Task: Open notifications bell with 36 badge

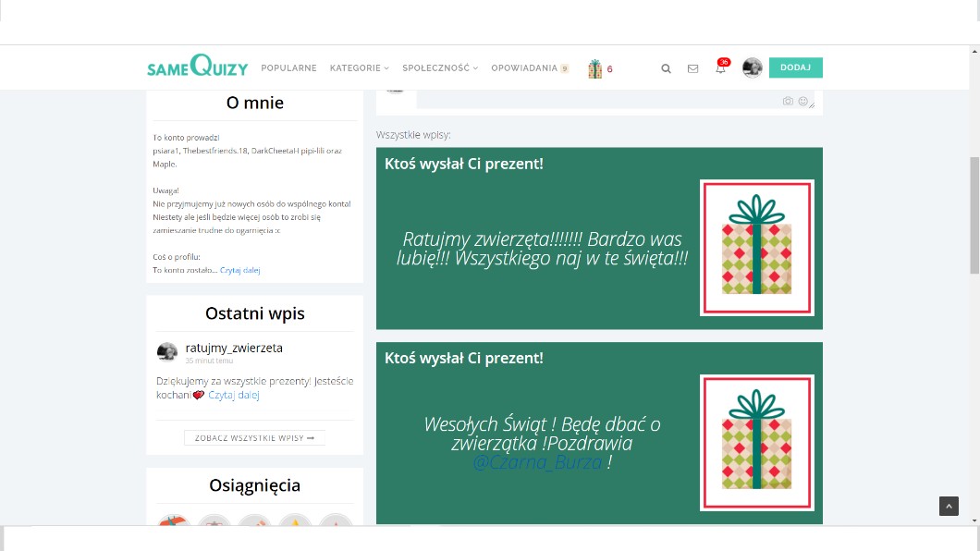Action: point(720,68)
